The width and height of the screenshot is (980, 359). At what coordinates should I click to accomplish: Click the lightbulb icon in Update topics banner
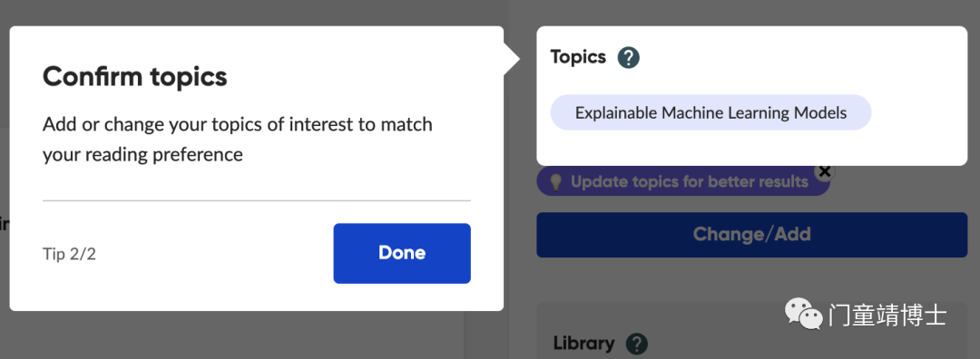click(555, 181)
